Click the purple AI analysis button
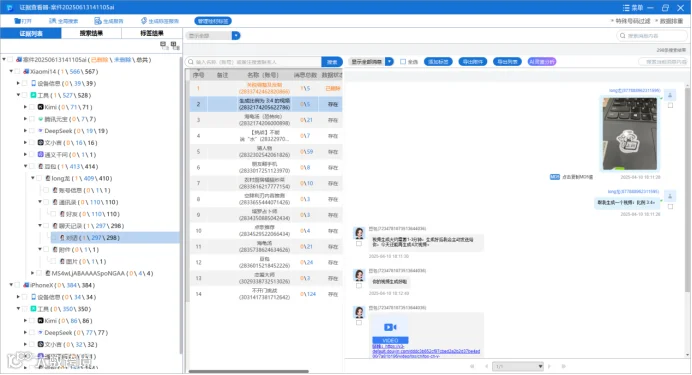This screenshot has height=375, width=692. coord(542,62)
